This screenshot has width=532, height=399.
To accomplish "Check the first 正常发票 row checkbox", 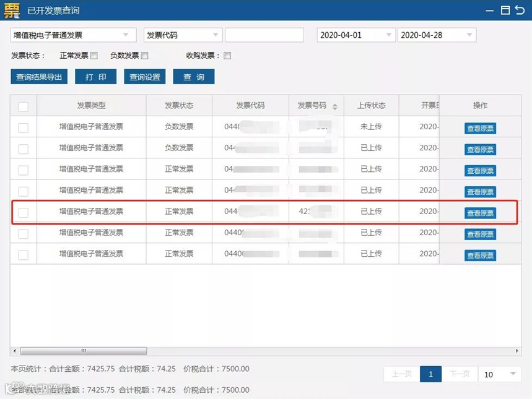I will [24, 170].
